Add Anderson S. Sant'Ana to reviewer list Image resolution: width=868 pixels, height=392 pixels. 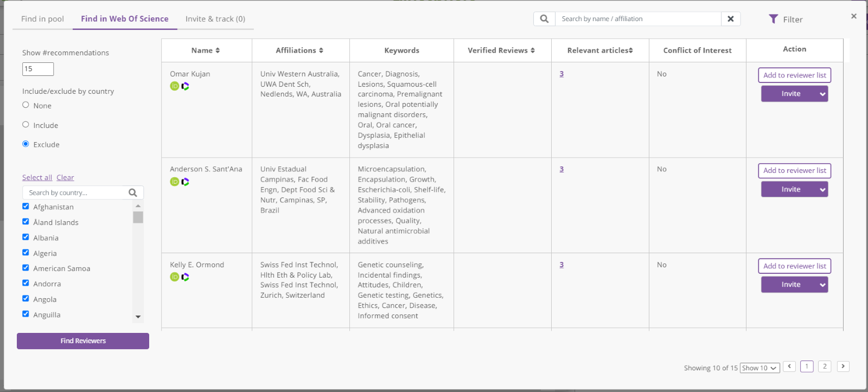click(795, 171)
